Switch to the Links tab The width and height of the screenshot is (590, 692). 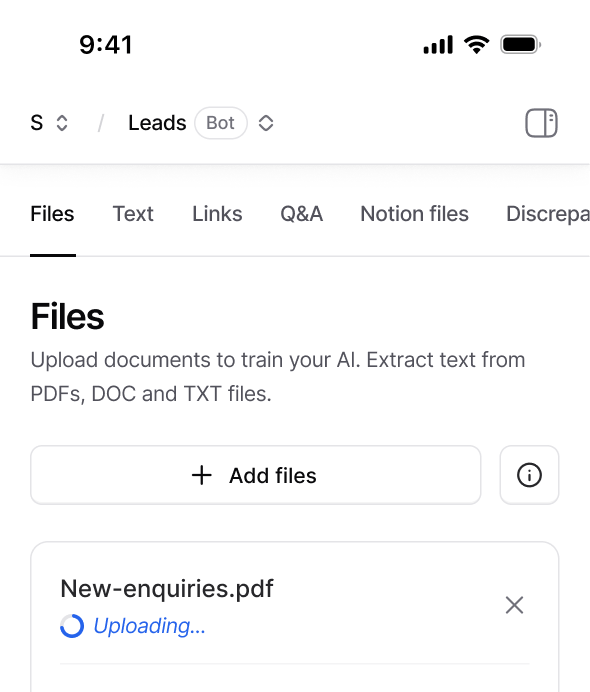click(217, 214)
